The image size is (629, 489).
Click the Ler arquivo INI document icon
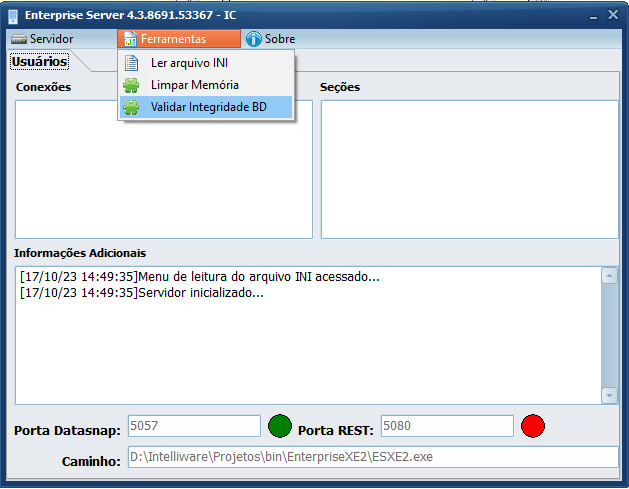[131, 63]
